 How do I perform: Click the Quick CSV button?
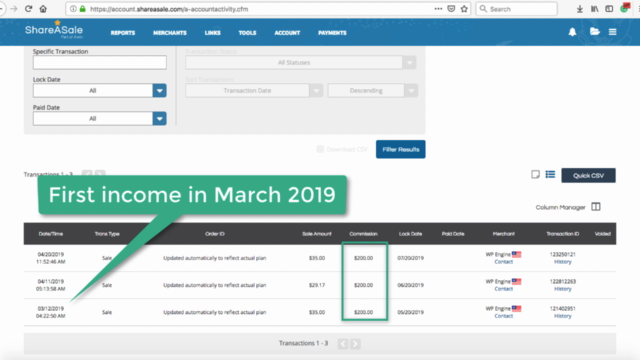tap(588, 176)
